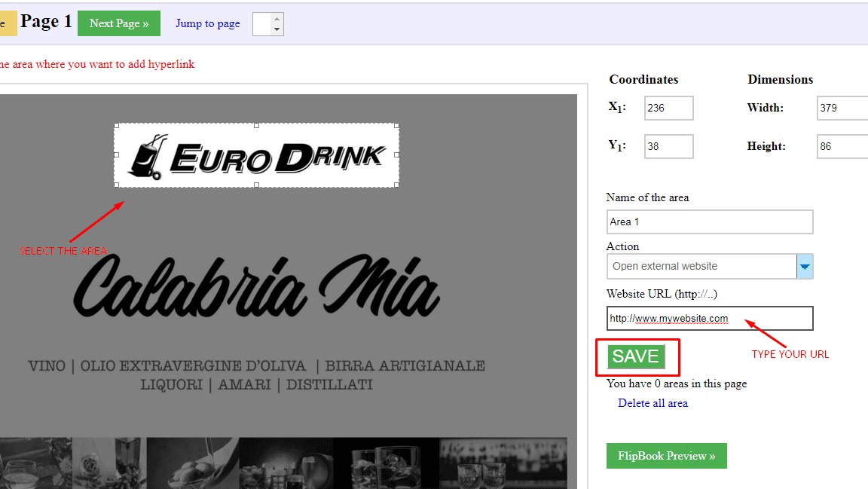This screenshot has width=868, height=489.
Task: Click the bottom-center selection resize handle
Action: tap(256, 185)
